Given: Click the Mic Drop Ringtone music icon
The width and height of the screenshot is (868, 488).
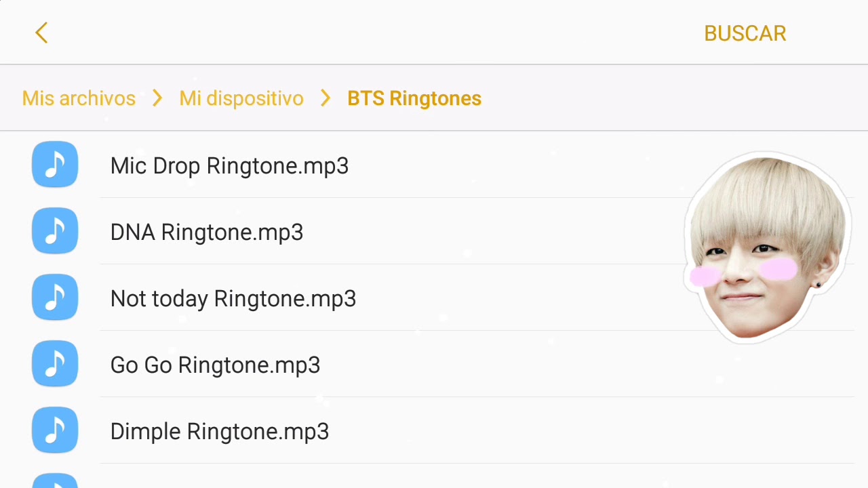Looking at the screenshot, I should [55, 165].
